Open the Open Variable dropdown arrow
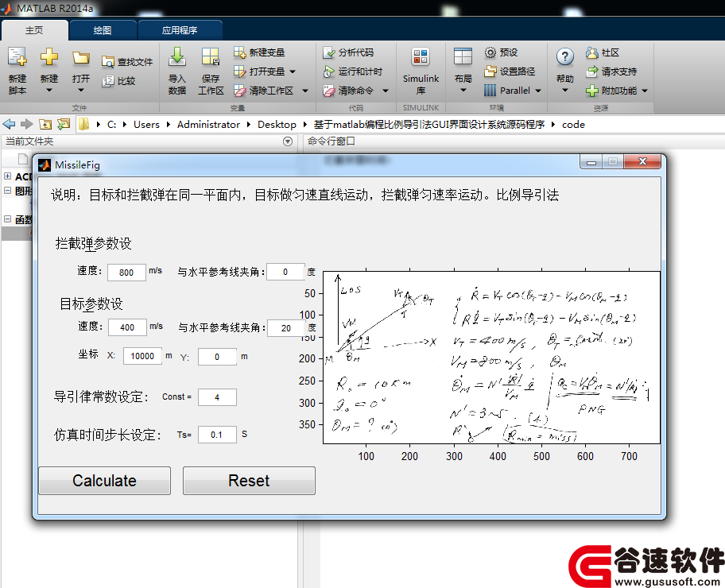The width and height of the screenshot is (725, 588). [x=293, y=72]
